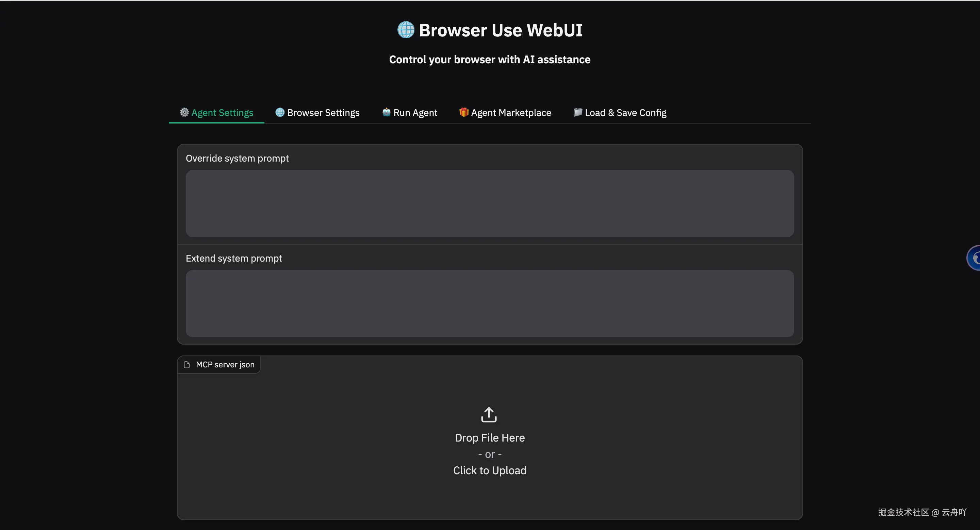Image resolution: width=980 pixels, height=530 pixels.
Task: Click the gift box icon on Agent Marketplace tab
Action: coord(463,112)
